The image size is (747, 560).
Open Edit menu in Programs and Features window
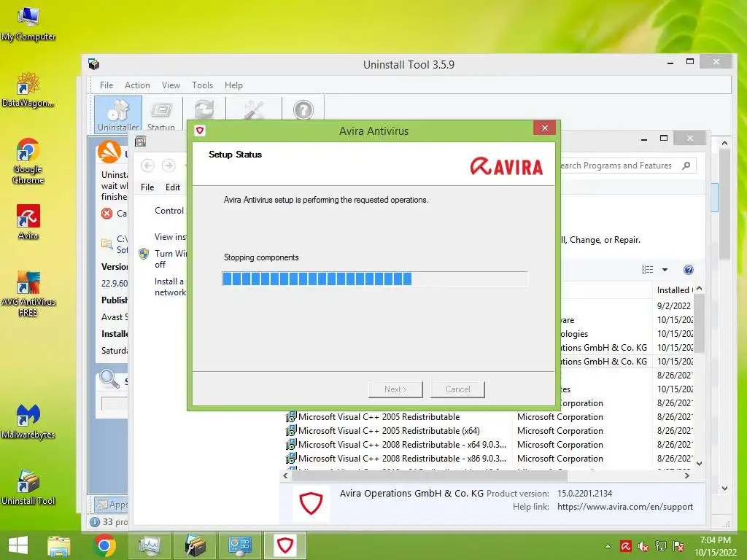click(172, 187)
